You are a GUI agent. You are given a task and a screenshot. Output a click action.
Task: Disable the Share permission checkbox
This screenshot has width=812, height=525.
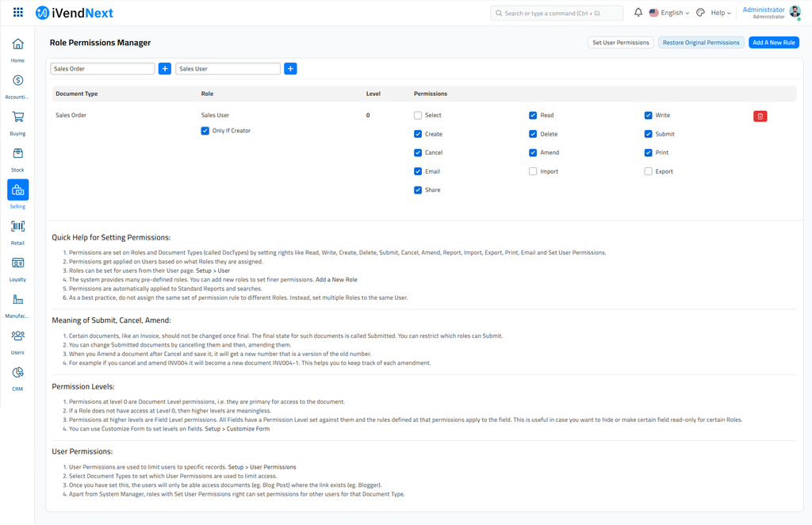coord(418,190)
